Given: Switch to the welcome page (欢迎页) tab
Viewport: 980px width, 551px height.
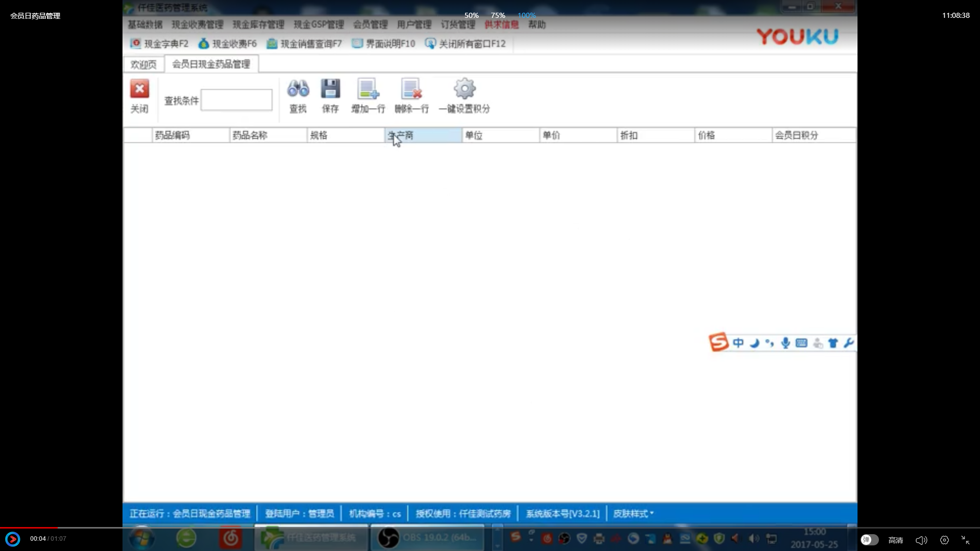Looking at the screenshot, I should [143, 64].
